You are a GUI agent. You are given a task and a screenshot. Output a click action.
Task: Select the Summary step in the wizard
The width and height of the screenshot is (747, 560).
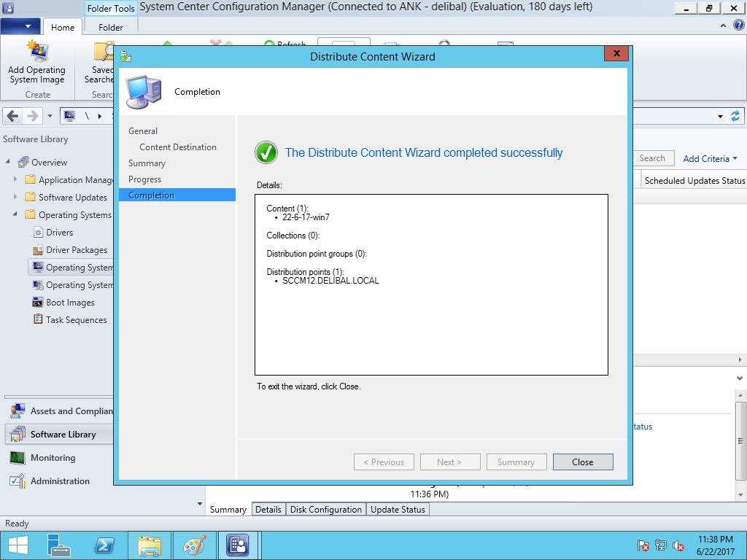147,163
